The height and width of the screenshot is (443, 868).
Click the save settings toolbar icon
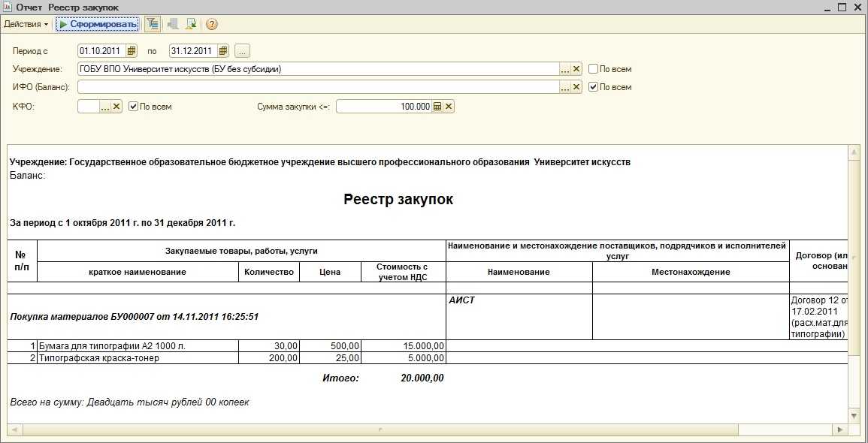192,24
